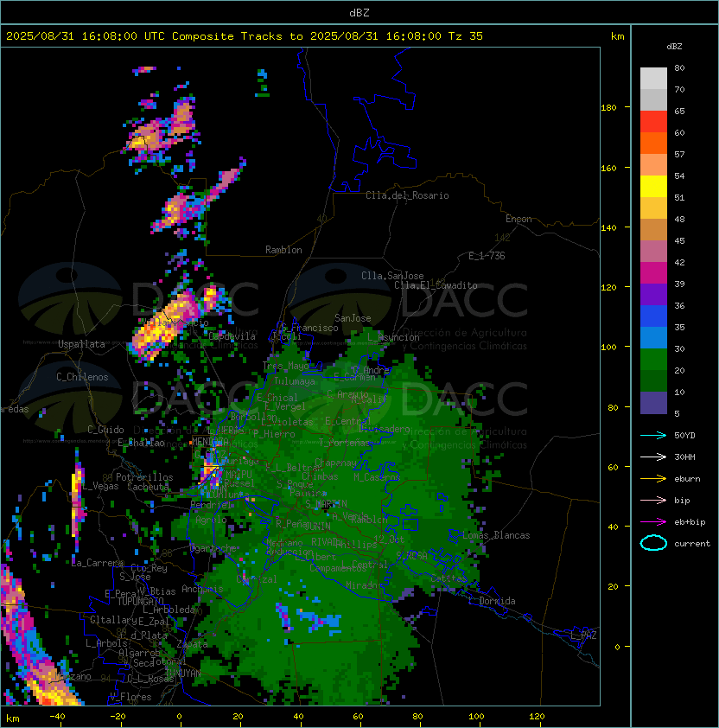
Task: Click the 'Clla.del_Rosario' place label
Action: click(407, 195)
